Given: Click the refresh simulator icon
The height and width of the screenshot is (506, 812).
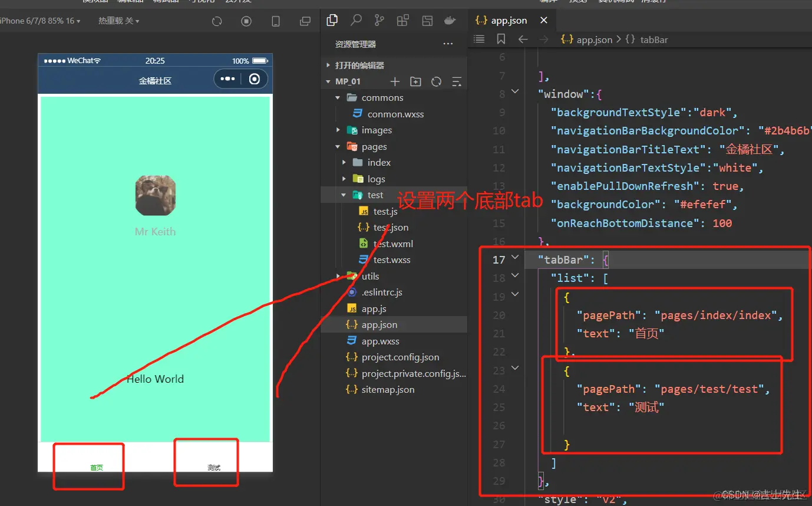Looking at the screenshot, I should click(x=217, y=21).
